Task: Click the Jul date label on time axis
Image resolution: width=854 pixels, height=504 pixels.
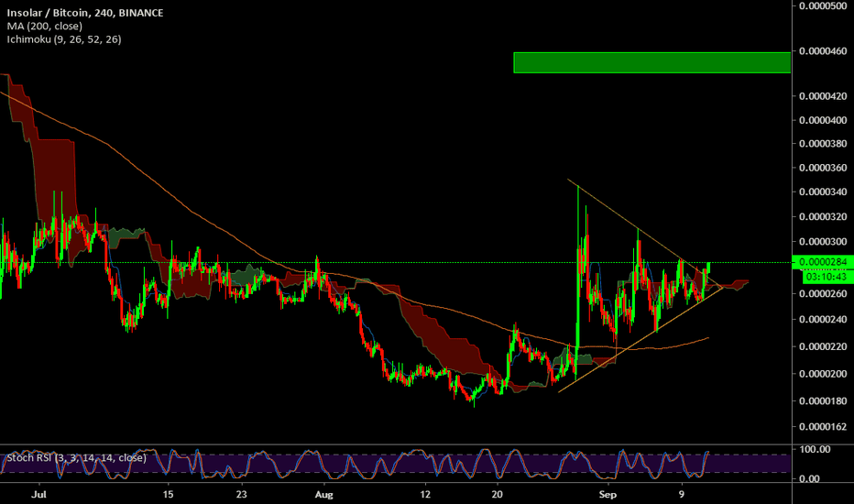Action: click(x=38, y=495)
